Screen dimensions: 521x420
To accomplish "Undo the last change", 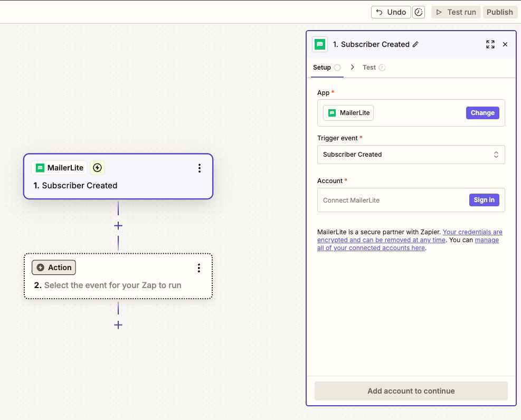I will click(391, 12).
